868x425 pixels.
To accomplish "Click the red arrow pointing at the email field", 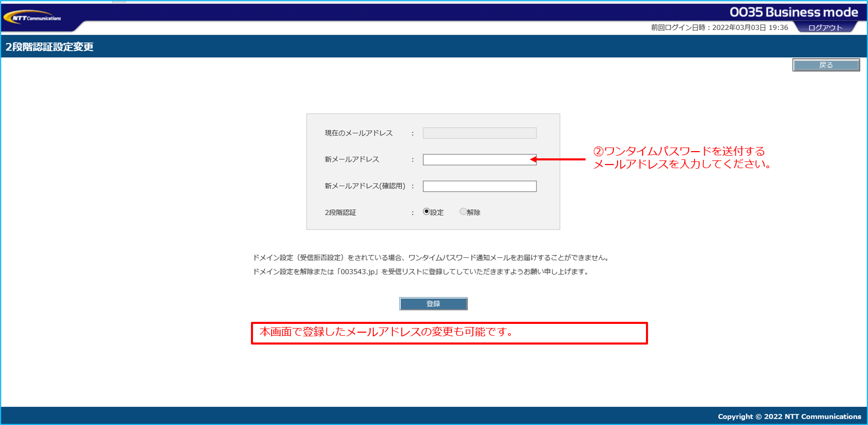I will click(559, 159).
